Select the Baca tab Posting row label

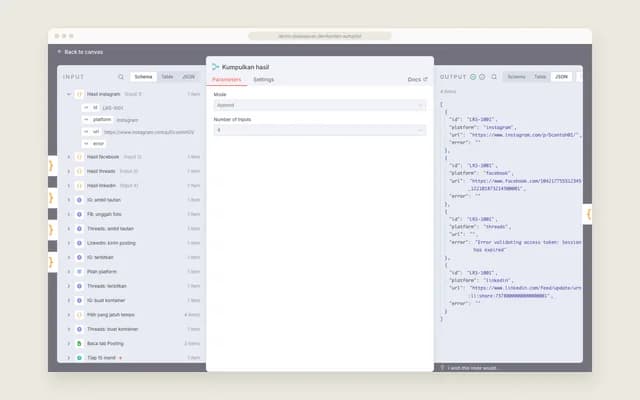(x=105, y=344)
